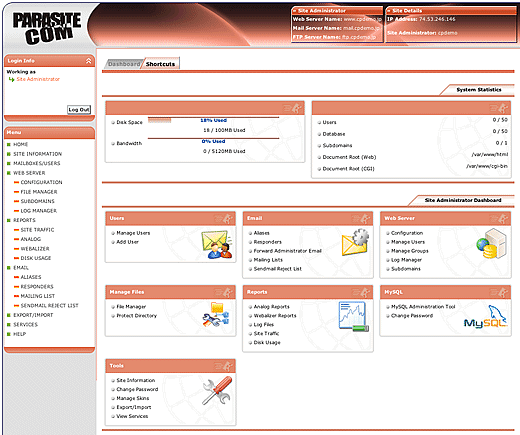Click the Parasite.com logo
The height and width of the screenshot is (435, 520).
point(47,28)
